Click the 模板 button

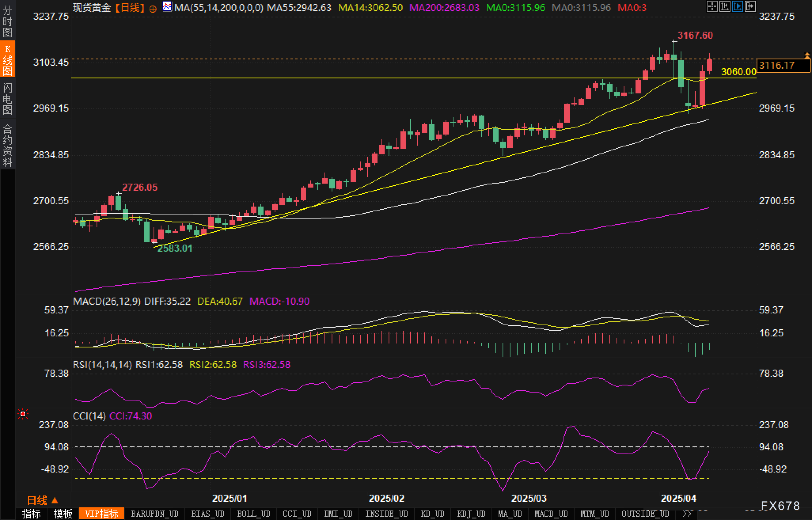(63, 514)
